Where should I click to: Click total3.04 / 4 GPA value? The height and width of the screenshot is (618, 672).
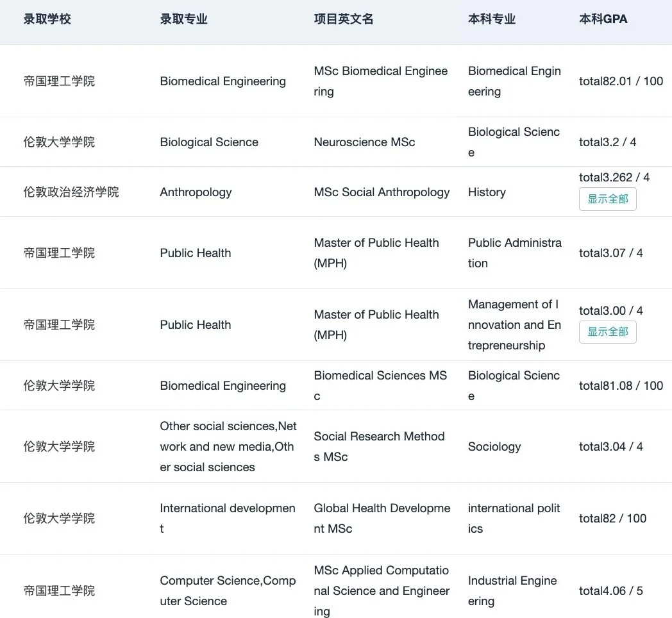coord(610,447)
